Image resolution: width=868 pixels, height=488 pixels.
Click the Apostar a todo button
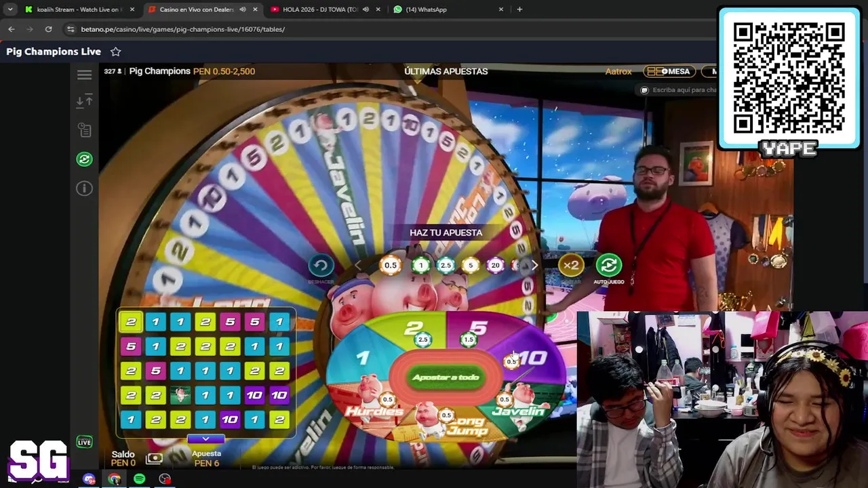click(x=446, y=378)
